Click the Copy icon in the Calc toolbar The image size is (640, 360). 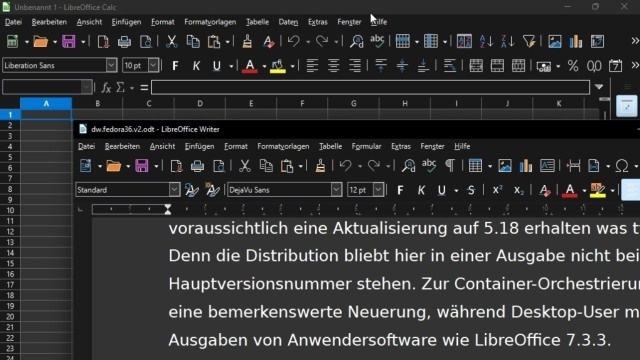[x=193, y=41]
